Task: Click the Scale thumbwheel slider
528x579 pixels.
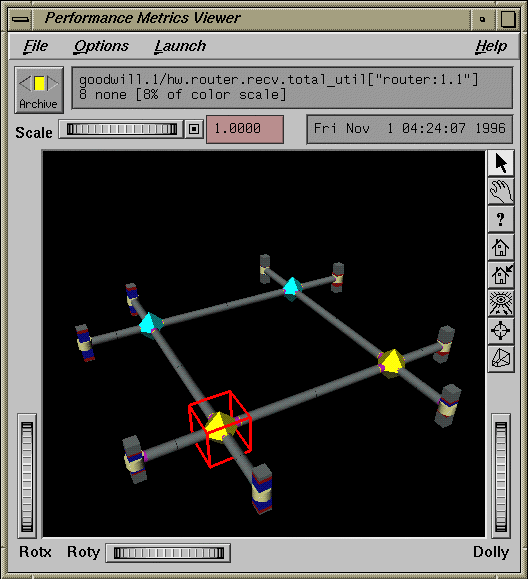Action: (x=121, y=129)
